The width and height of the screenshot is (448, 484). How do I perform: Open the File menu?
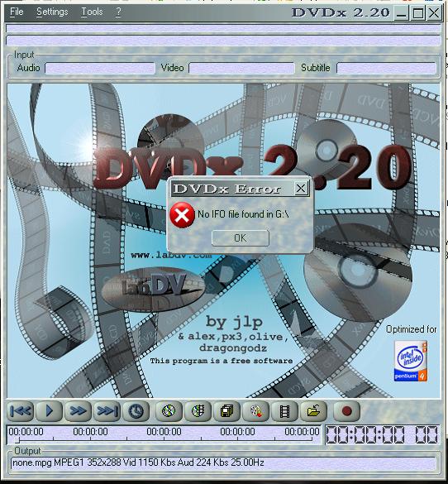click(17, 12)
